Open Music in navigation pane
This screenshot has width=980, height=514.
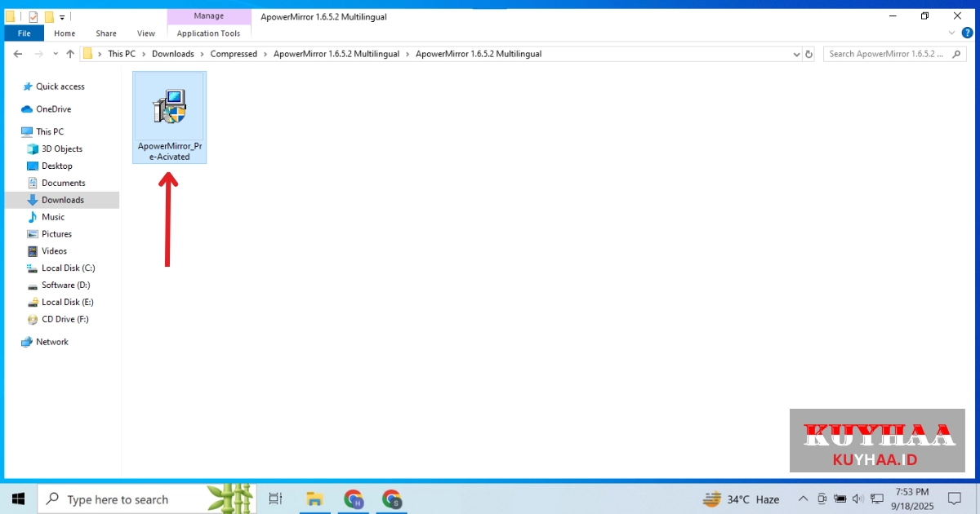(46, 217)
